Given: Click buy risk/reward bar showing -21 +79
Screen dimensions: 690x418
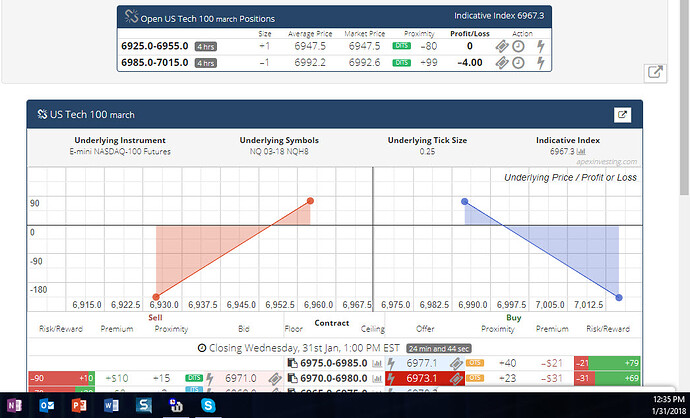Looking at the screenshot, I should click(607, 363).
